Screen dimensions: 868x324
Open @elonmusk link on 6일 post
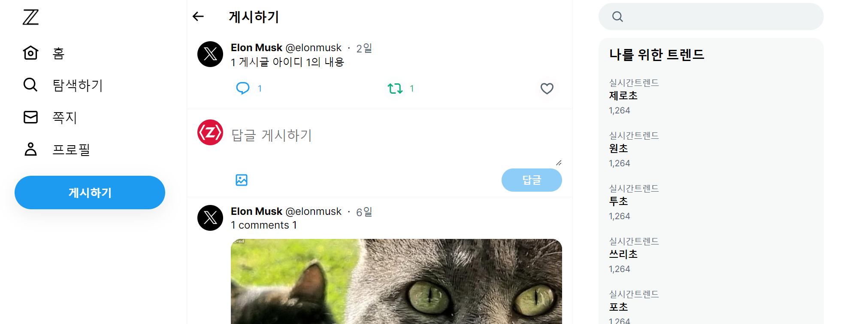coord(313,211)
